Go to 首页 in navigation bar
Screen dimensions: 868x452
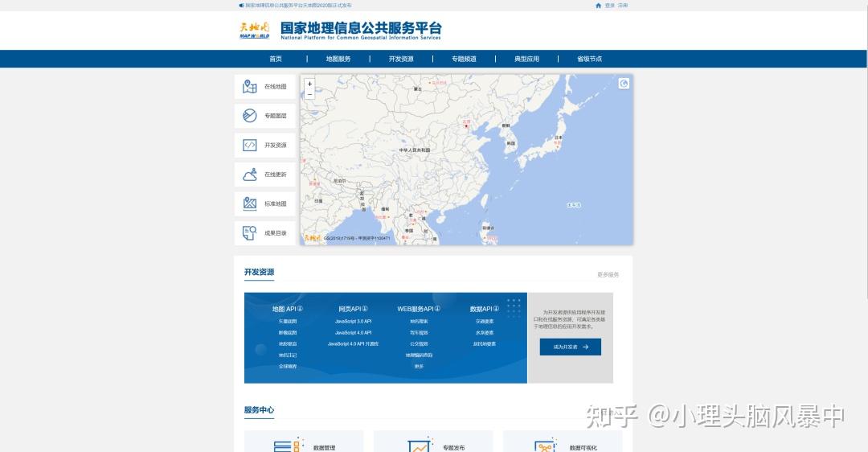pos(276,59)
